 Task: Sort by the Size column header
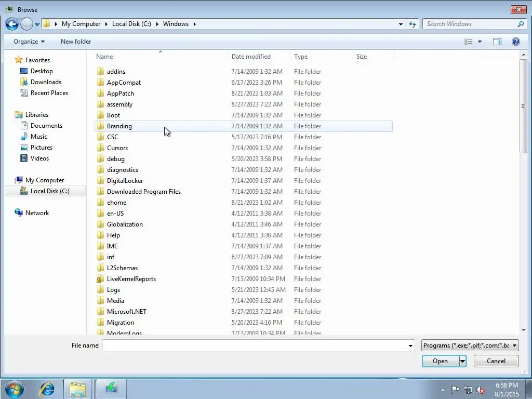(x=362, y=57)
